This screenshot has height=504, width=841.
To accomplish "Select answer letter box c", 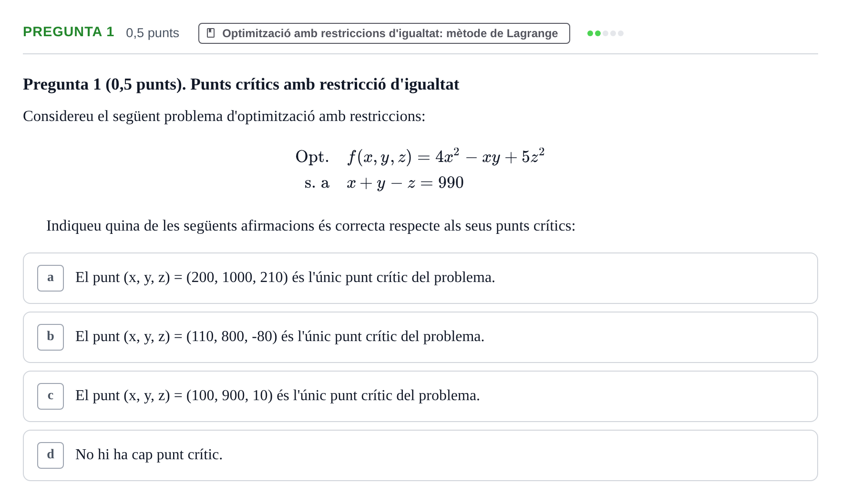I will point(51,396).
